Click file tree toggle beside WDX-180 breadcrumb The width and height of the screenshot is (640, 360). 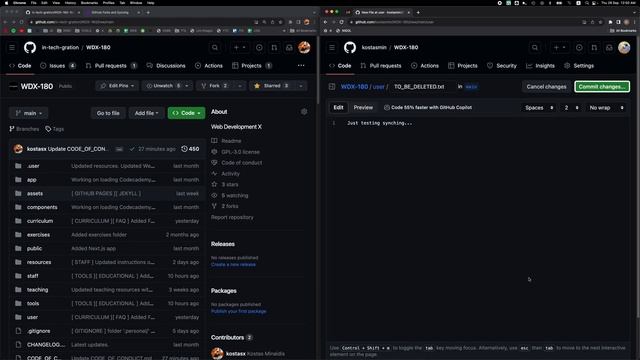pos(332,87)
